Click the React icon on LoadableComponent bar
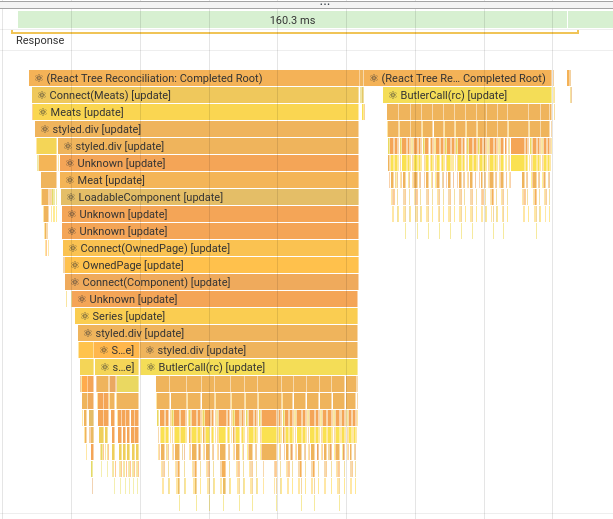Viewport: 613px width, 519px height. pyautogui.click(x=71, y=197)
